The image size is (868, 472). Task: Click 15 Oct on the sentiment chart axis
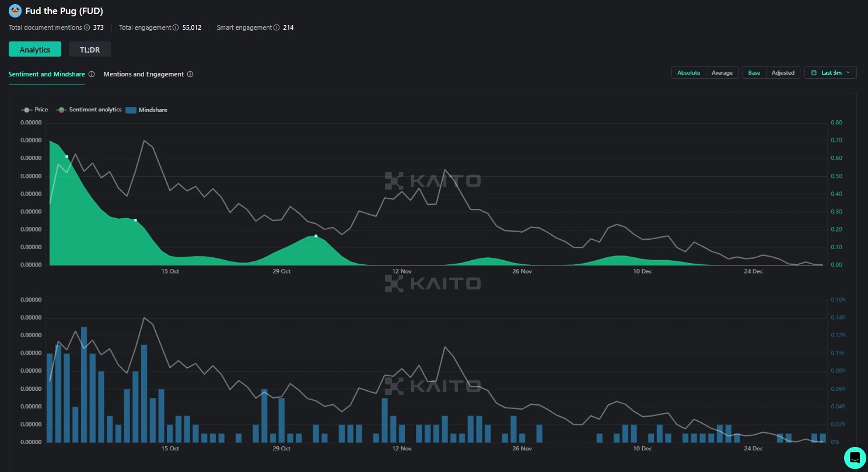(x=170, y=271)
